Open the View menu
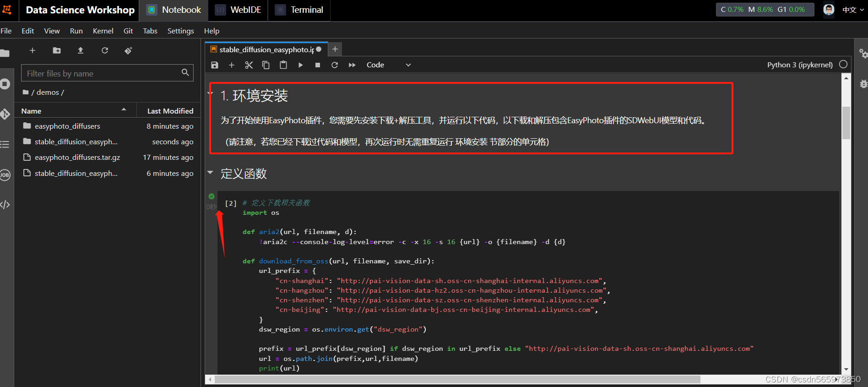868x387 pixels. click(x=52, y=31)
